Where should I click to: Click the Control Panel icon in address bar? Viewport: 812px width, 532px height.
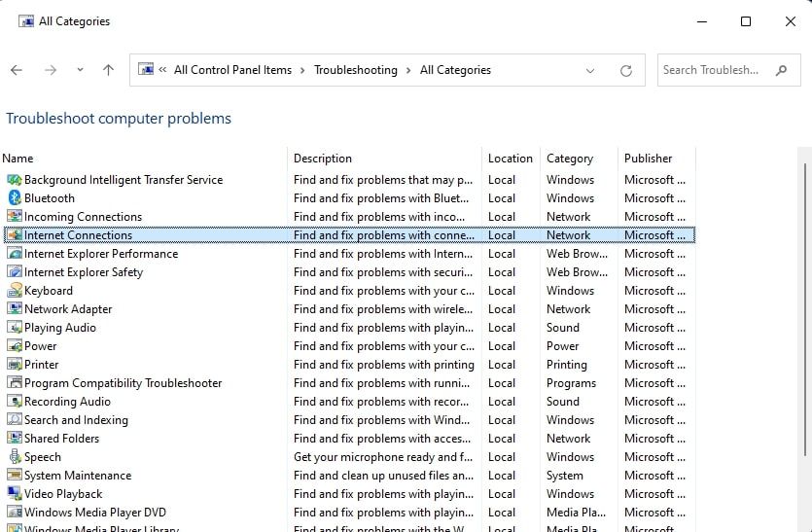pyautogui.click(x=146, y=69)
